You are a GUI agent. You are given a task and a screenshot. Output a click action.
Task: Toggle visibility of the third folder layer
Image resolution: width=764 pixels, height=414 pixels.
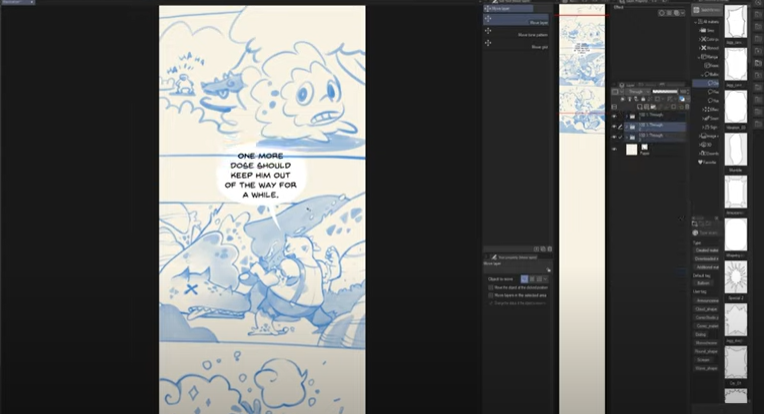click(x=614, y=135)
